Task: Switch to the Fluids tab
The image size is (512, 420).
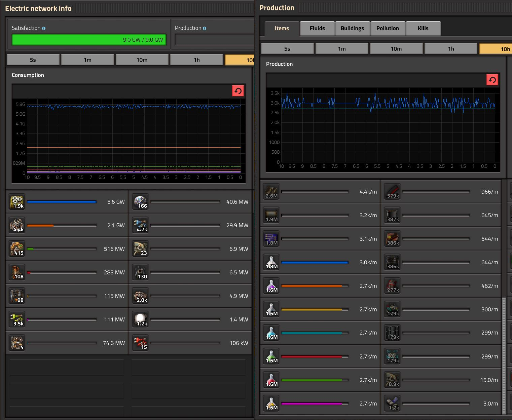Action: click(x=317, y=28)
